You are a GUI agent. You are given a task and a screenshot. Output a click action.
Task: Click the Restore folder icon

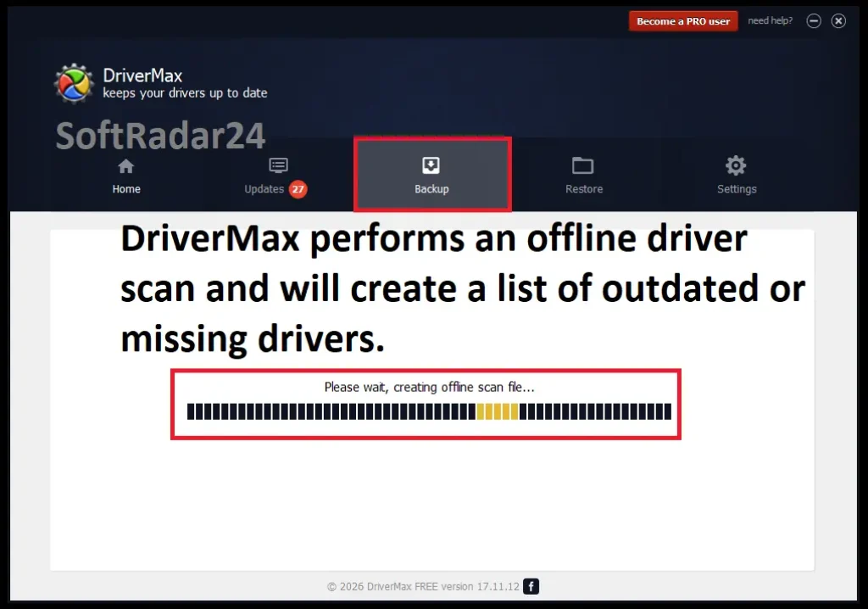click(582, 165)
